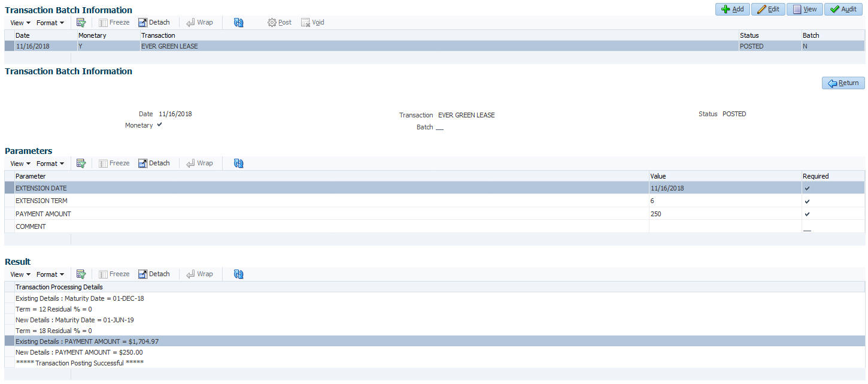This screenshot has width=868, height=384.
Task: Click Detach in Parameters toolbar
Action: [x=154, y=164]
